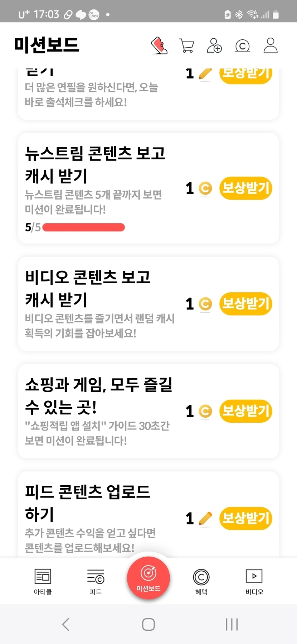Switch to the 아티클 tab
The height and width of the screenshot is (644, 297).
[43, 581]
